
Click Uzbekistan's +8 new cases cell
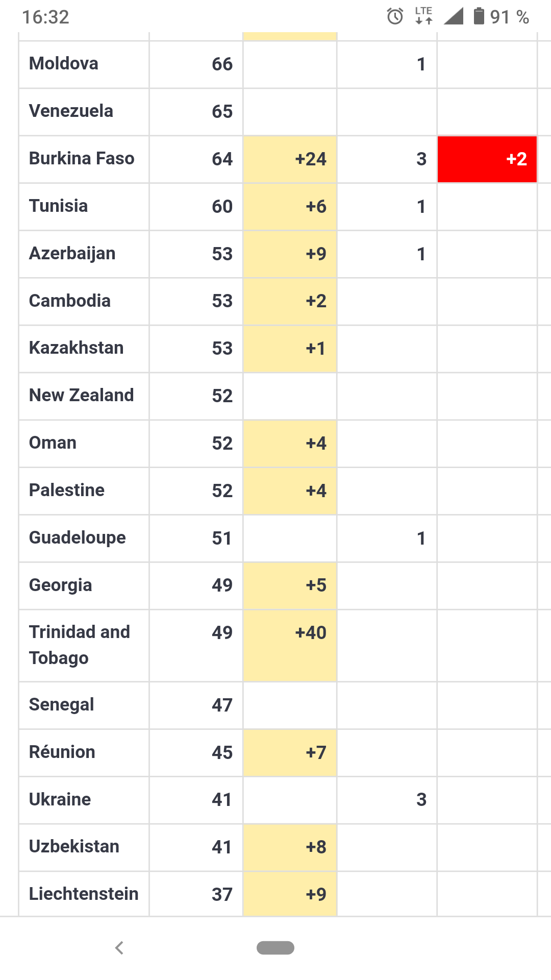pos(290,847)
